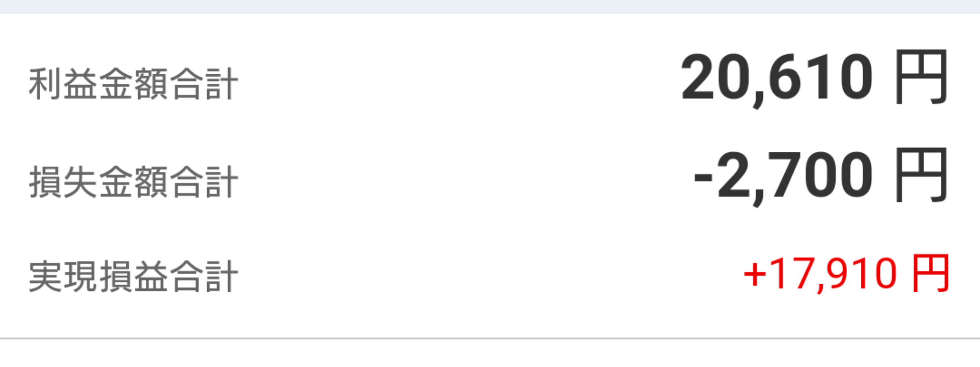Image resolution: width=980 pixels, height=367 pixels.
Task: Click the 利益 characters in the first label
Action: coord(63,84)
